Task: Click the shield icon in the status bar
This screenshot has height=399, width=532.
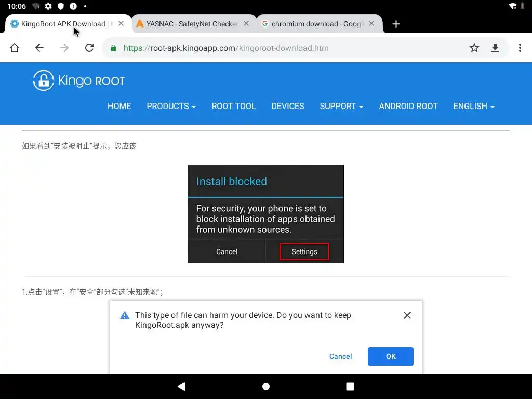Action: point(61,6)
